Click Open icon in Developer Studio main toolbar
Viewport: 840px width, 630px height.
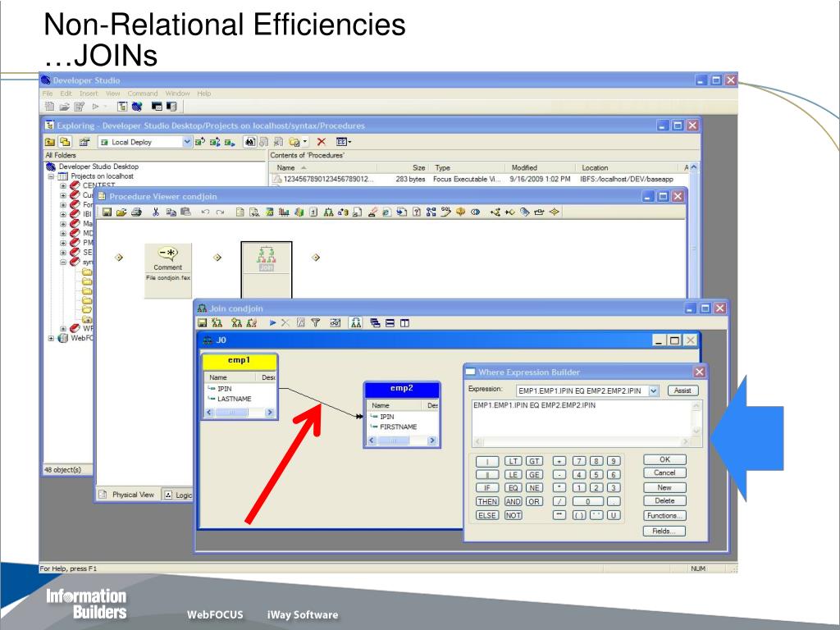(64, 107)
